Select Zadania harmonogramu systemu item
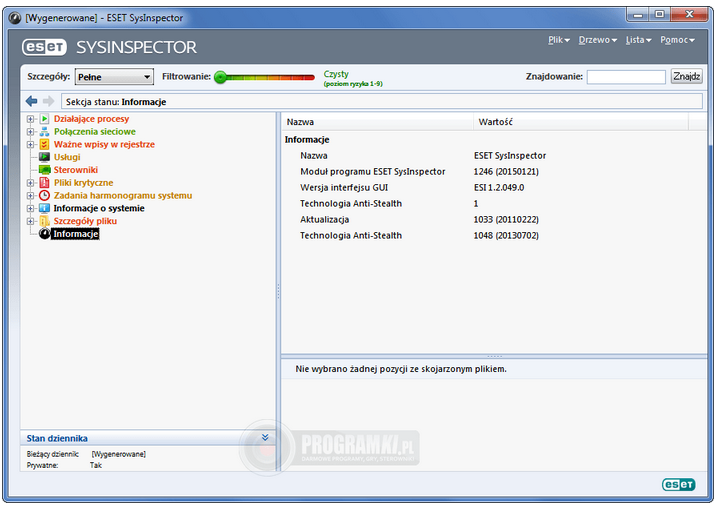 click(x=123, y=196)
